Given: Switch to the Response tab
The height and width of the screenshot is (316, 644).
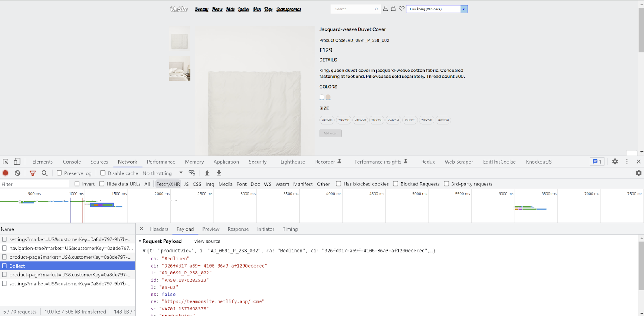Looking at the screenshot, I should coord(238,229).
